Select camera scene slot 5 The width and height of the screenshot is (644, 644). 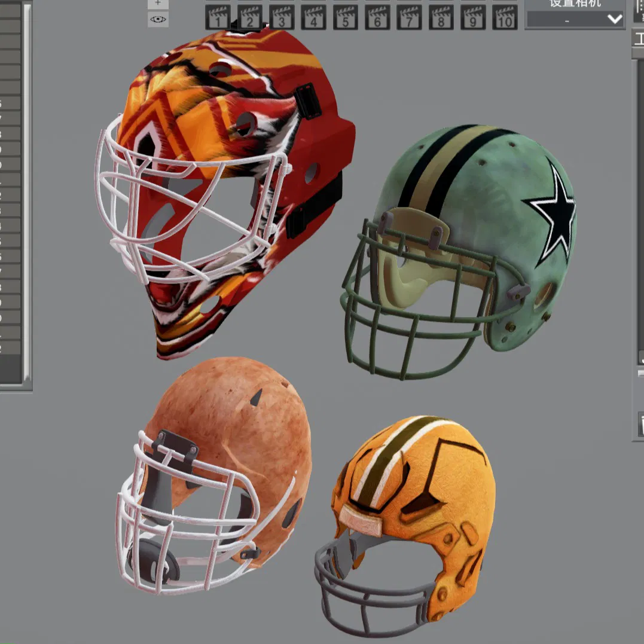346,18
